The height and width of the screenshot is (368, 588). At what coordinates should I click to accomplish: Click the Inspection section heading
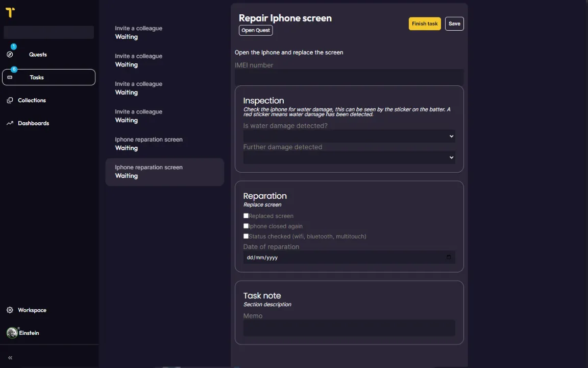tap(263, 101)
